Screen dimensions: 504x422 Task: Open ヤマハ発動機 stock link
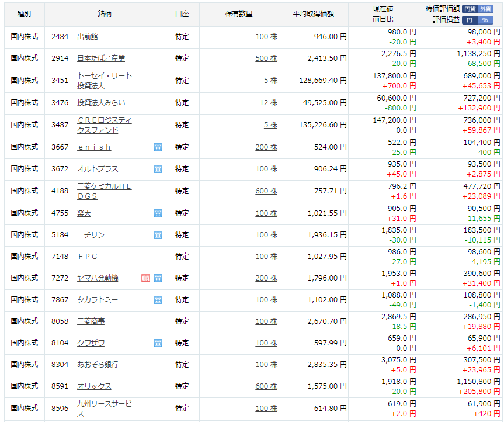point(98,278)
